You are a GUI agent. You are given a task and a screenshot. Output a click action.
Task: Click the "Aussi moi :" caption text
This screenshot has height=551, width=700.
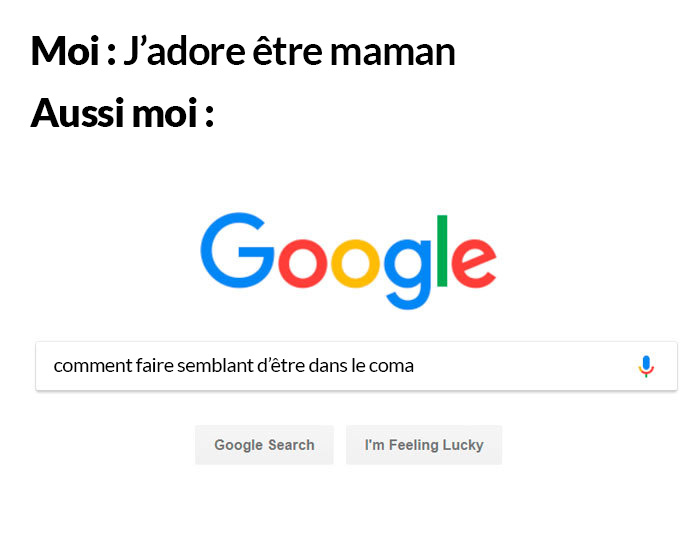pyautogui.click(x=122, y=113)
